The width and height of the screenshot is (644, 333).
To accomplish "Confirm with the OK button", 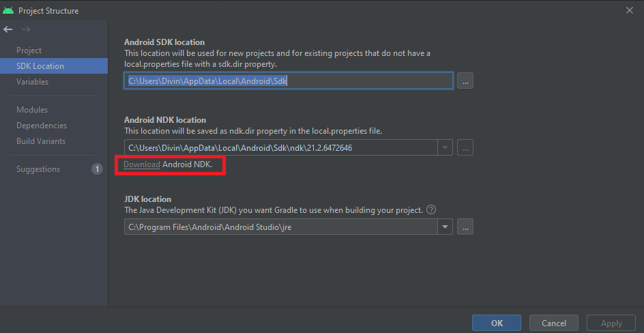I will [497, 323].
